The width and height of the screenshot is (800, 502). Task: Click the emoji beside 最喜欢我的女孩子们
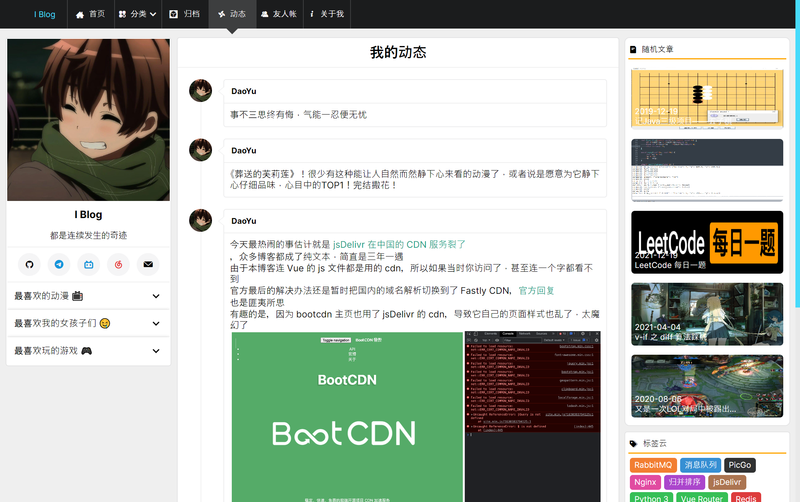[105, 323]
